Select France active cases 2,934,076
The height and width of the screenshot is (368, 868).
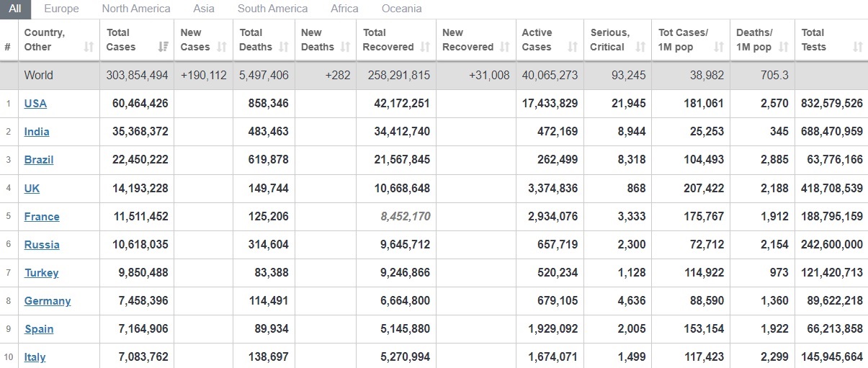coord(552,216)
